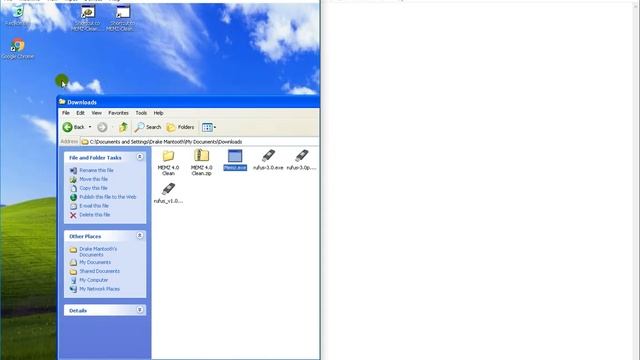Collapse the File and Folder Tasks panel

[140, 157]
